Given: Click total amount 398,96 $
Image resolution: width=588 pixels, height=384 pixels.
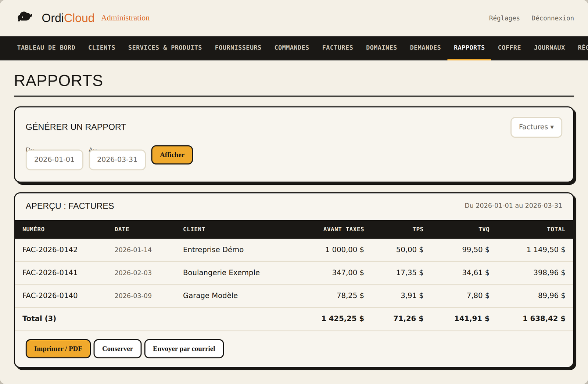Looking at the screenshot, I should [549, 273].
